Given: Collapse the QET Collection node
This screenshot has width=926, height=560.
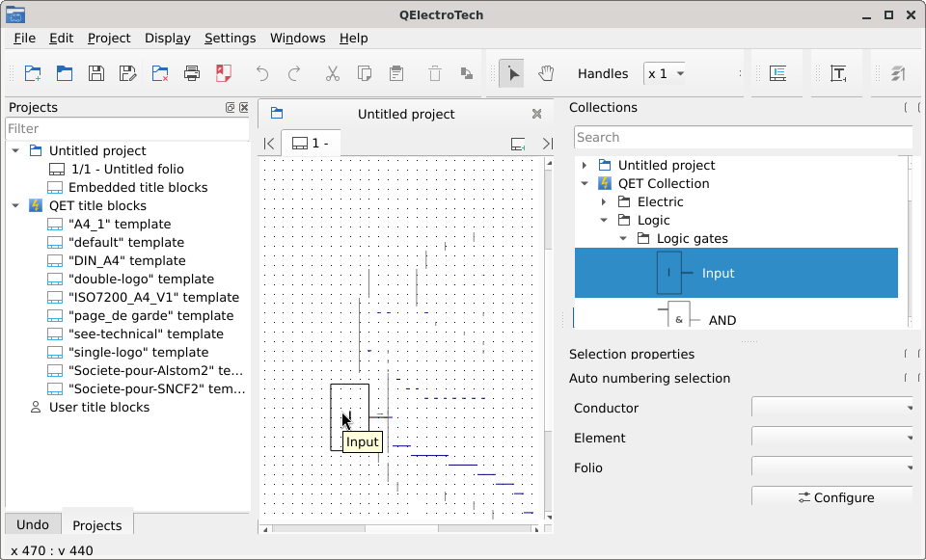Looking at the screenshot, I should click(585, 183).
